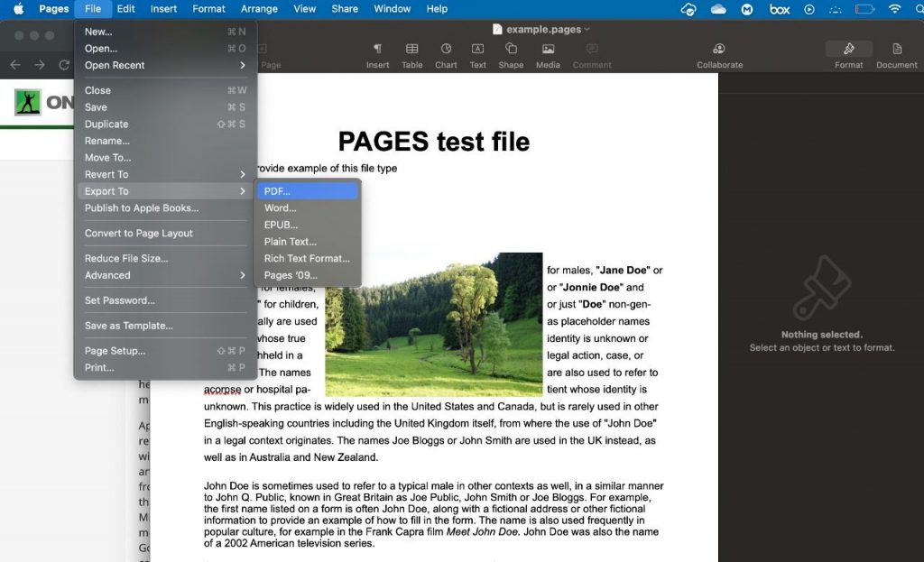Open the Edit menu

coord(125,9)
